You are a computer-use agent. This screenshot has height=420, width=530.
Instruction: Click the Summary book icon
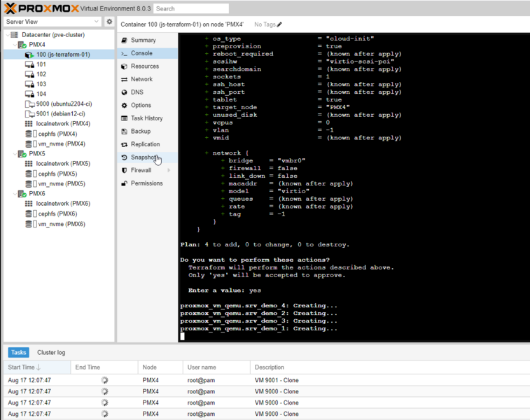click(125, 40)
